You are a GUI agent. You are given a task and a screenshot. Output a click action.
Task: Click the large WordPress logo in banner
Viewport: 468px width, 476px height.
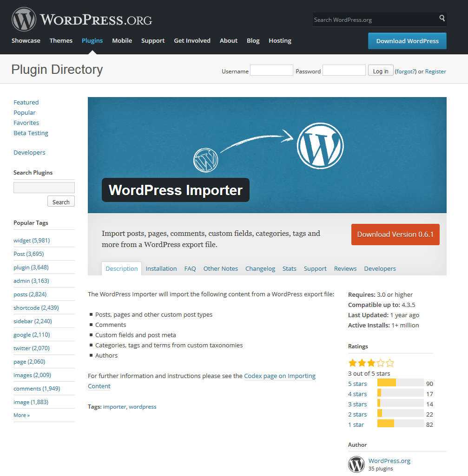coord(320,146)
